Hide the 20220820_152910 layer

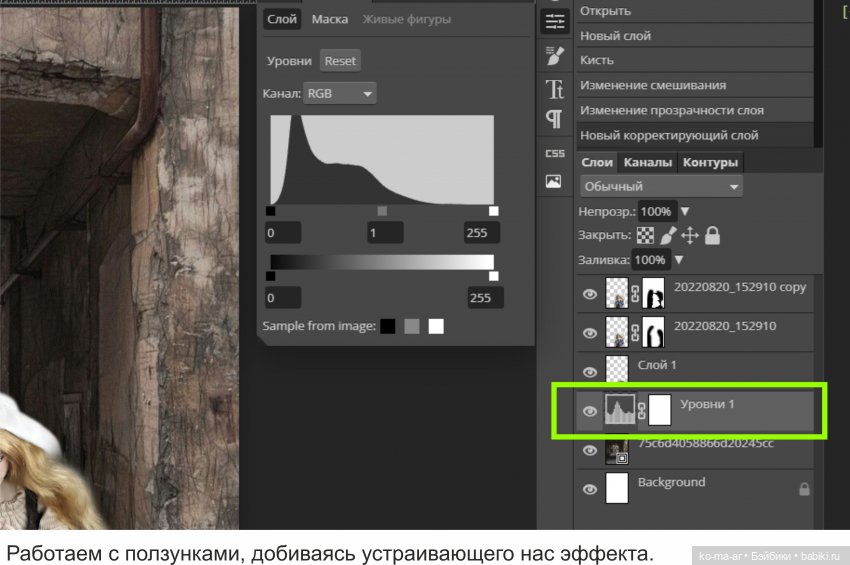tap(590, 333)
